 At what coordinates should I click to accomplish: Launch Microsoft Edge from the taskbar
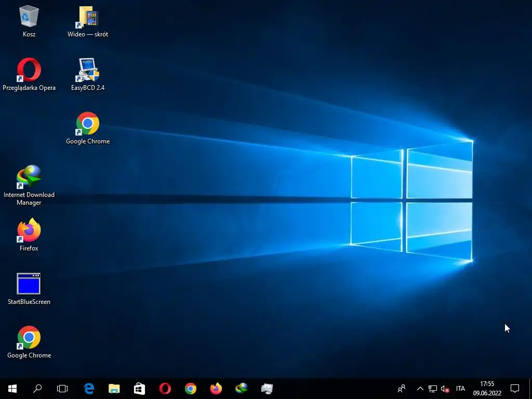(x=89, y=389)
